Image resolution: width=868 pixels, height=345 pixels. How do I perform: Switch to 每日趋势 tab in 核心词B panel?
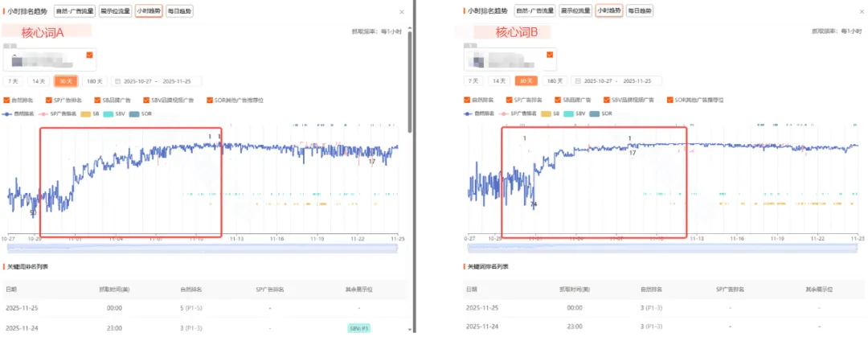640,11
